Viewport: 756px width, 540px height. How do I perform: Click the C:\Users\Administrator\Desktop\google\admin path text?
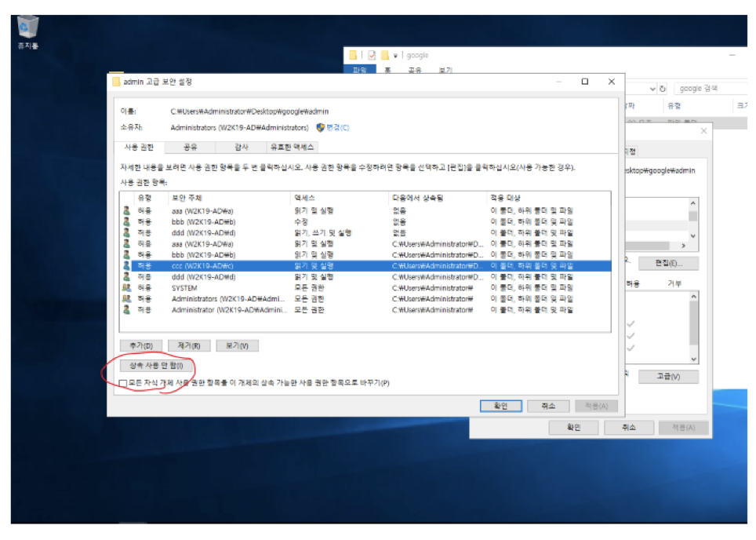pos(249,111)
